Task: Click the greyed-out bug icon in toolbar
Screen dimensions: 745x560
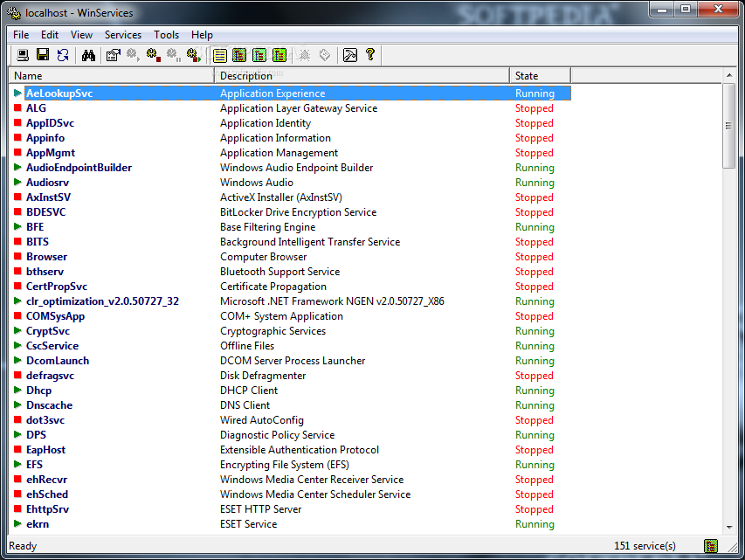Action: click(305, 55)
